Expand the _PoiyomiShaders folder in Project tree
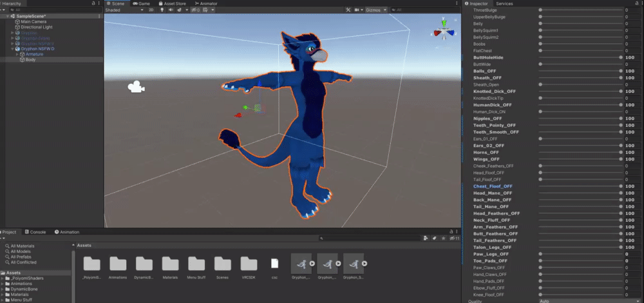 pos(3,279)
